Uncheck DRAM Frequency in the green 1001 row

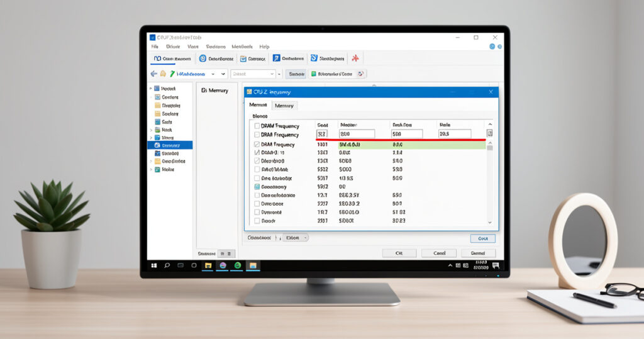pyautogui.click(x=257, y=144)
